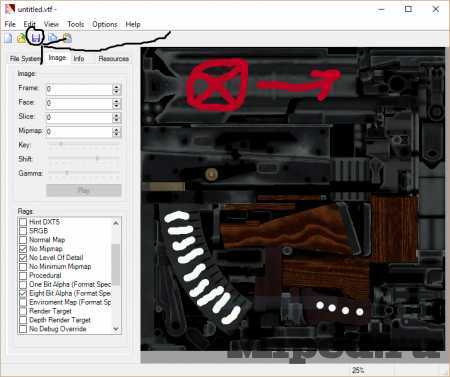The image size is (450, 377).
Task: Decrease the Mipmap value with down arrow
Action: 116,134
